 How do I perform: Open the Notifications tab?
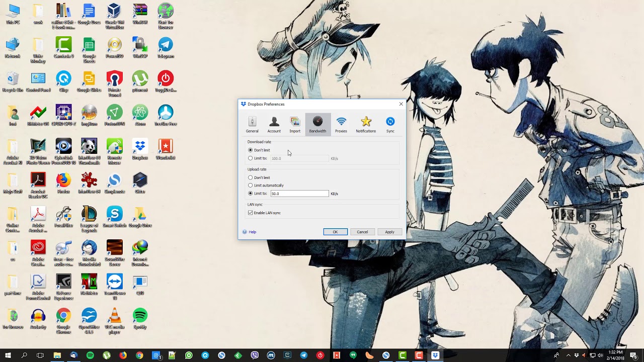pyautogui.click(x=366, y=125)
